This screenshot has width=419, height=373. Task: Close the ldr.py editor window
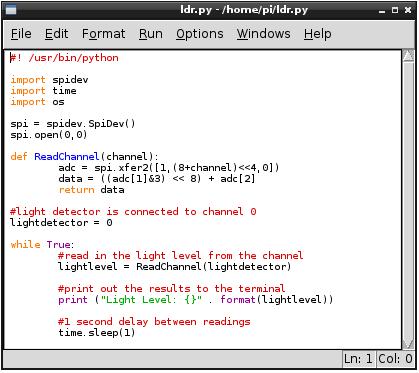tap(408, 10)
